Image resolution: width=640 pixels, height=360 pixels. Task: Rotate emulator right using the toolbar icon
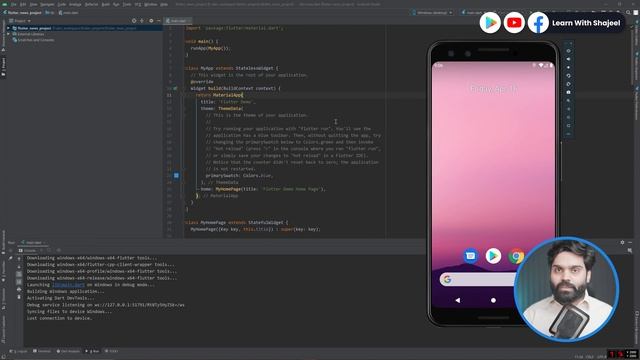pos(568,84)
